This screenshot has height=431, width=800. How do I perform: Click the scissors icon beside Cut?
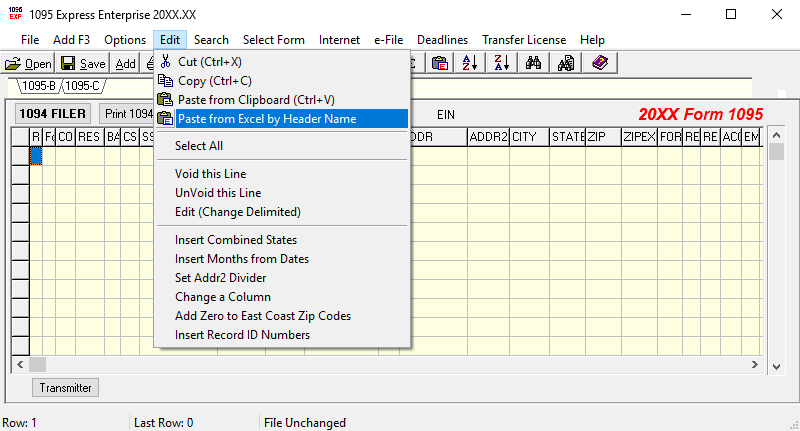(165, 62)
